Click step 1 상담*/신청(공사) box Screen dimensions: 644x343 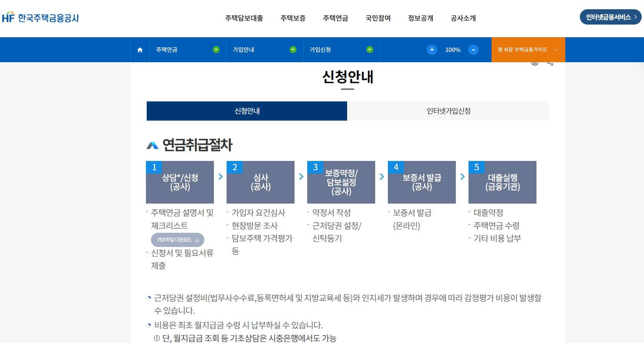pos(180,182)
